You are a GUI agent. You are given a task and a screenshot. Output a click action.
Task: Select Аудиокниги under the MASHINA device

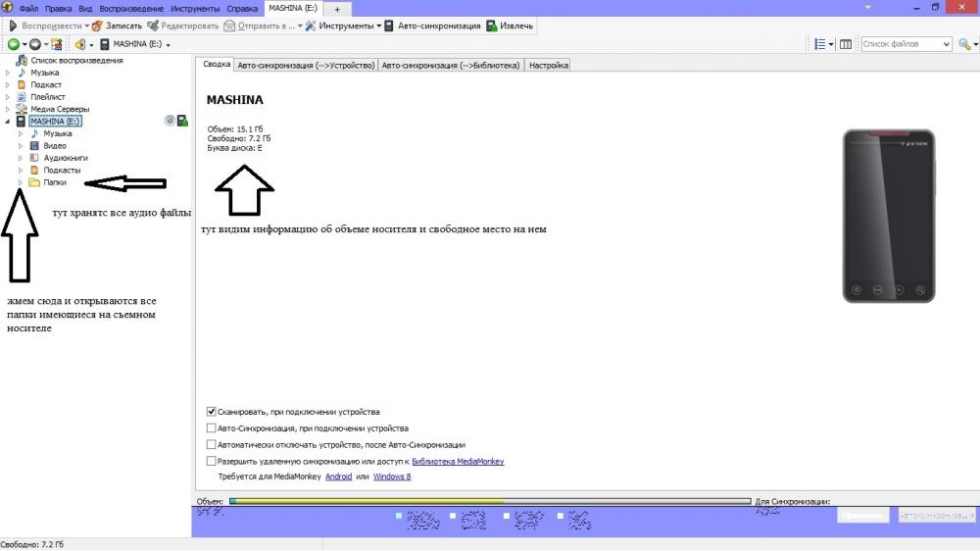66,158
